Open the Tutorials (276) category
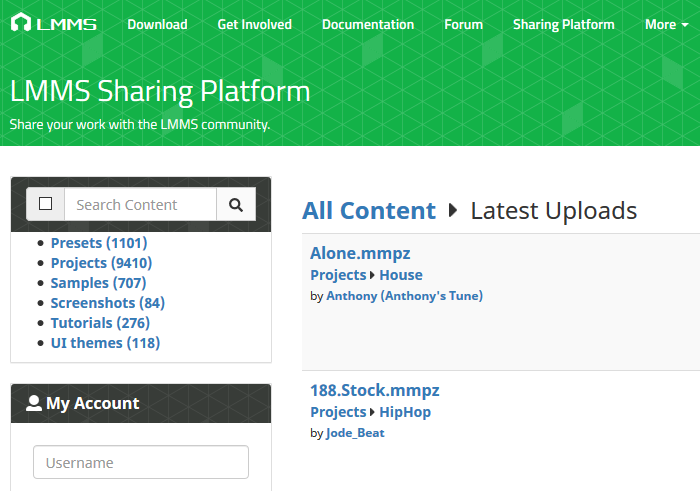The height and width of the screenshot is (491, 700). (100, 323)
